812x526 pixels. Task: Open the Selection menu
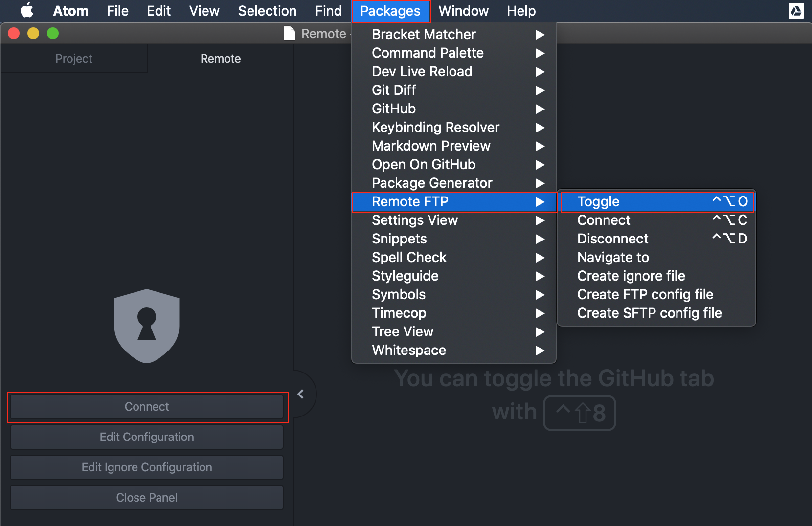[x=268, y=11]
